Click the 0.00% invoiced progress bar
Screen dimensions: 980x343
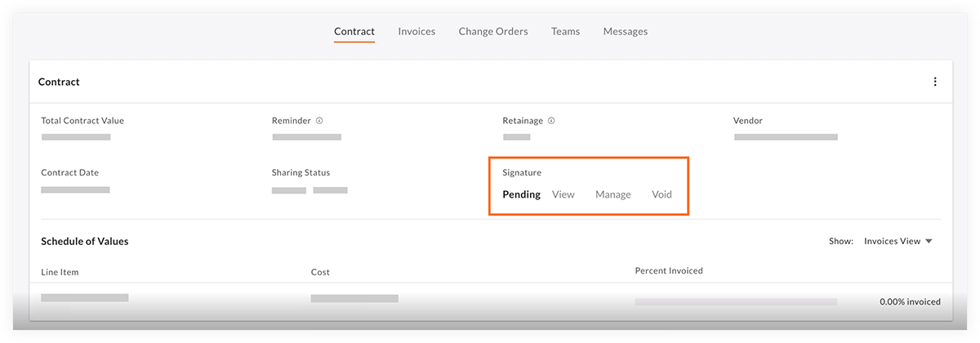click(x=736, y=302)
